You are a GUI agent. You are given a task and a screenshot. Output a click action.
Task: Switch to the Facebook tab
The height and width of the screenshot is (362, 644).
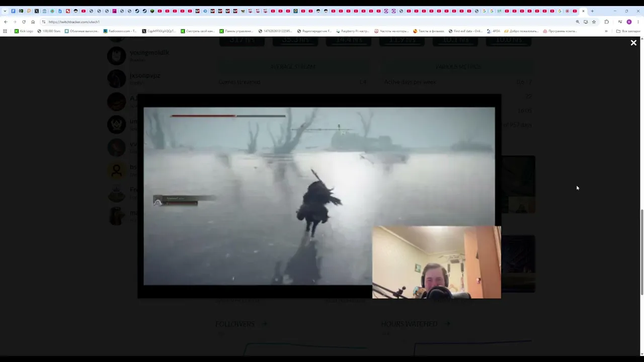[x=13, y=11]
